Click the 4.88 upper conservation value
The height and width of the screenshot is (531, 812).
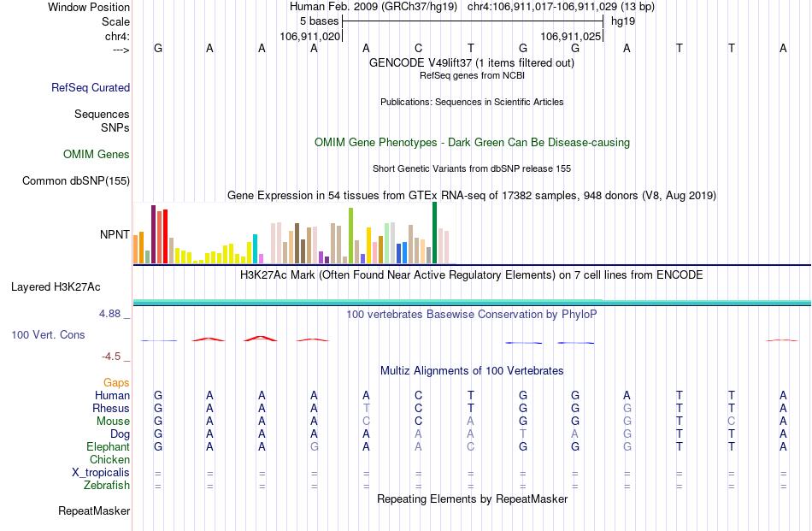point(109,314)
